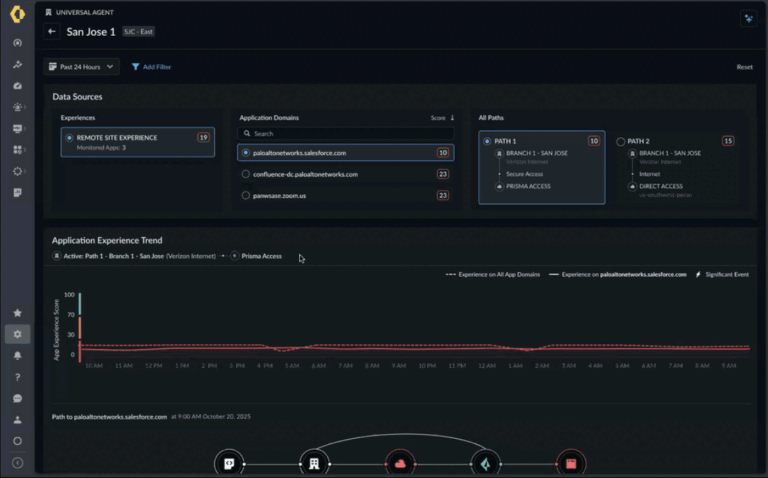Click the Data Sources heading
This screenshot has height=478, width=768.
(x=77, y=97)
